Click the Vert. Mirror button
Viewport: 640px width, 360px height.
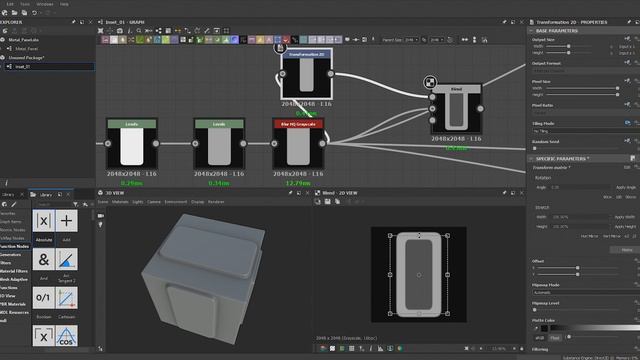611,236
